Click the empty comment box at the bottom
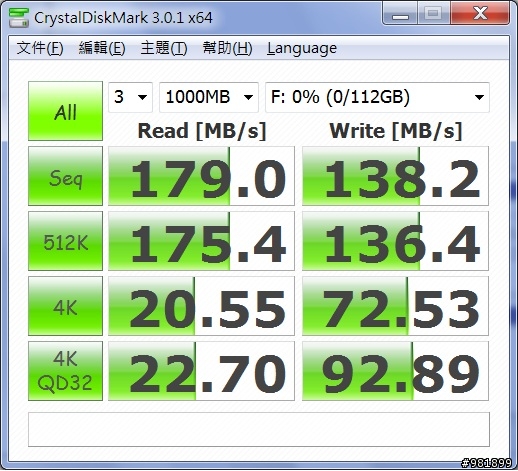The width and height of the screenshot is (518, 471). [259, 429]
